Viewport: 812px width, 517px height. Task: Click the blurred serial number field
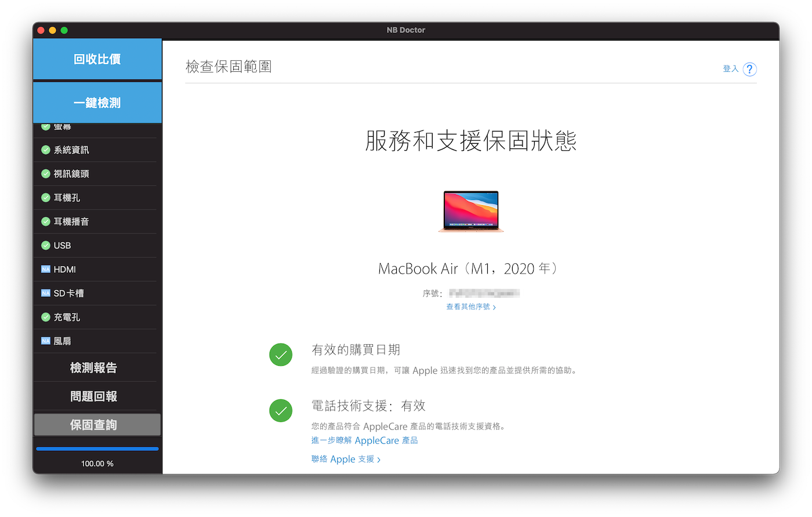484,293
